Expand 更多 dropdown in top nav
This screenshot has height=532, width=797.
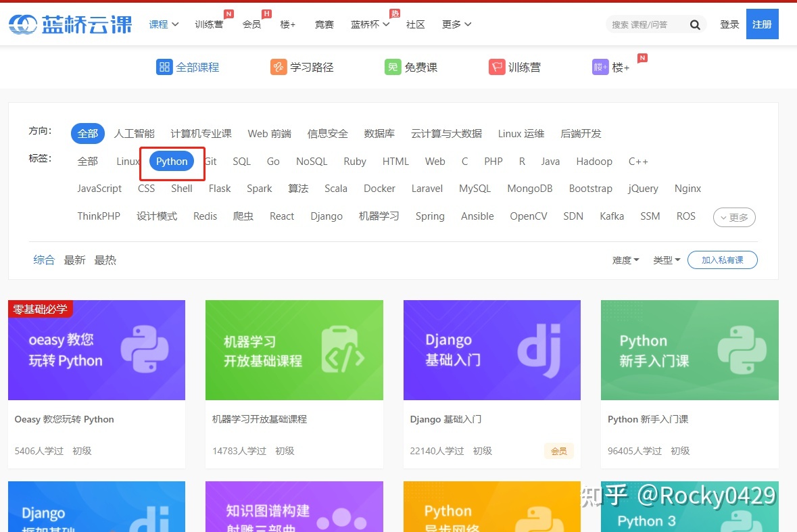tap(456, 24)
